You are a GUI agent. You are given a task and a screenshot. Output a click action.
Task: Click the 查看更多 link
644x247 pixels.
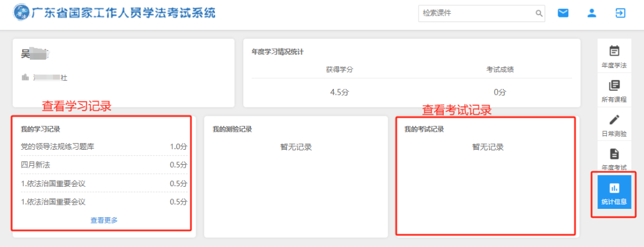(x=104, y=220)
